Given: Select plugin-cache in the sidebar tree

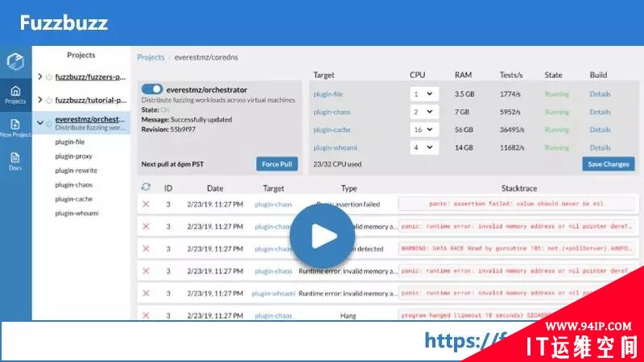Looking at the screenshot, I should click(x=73, y=199).
